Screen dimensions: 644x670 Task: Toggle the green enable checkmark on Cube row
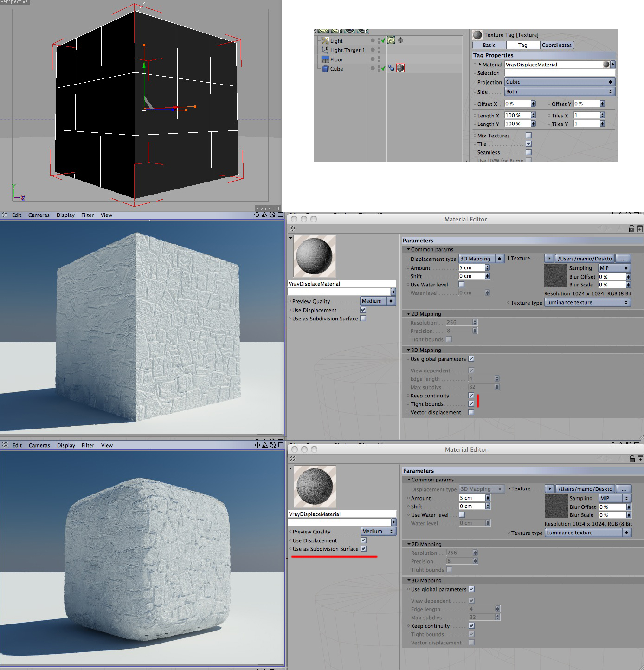click(383, 68)
